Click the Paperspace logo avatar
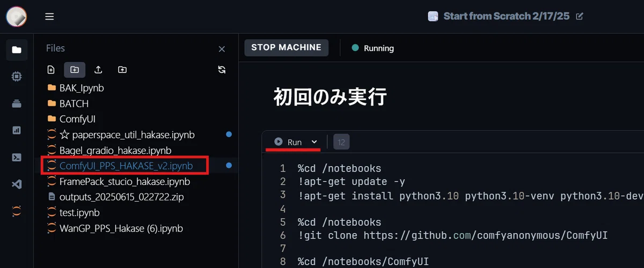This screenshot has height=268, width=644. pyautogui.click(x=17, y=17)
